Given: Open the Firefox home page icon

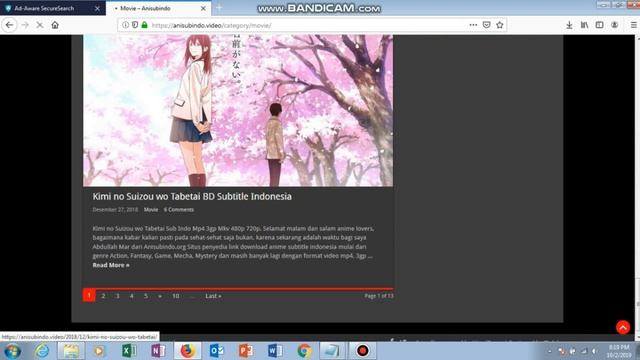Looking at the screenshot, I should [55, 25].
